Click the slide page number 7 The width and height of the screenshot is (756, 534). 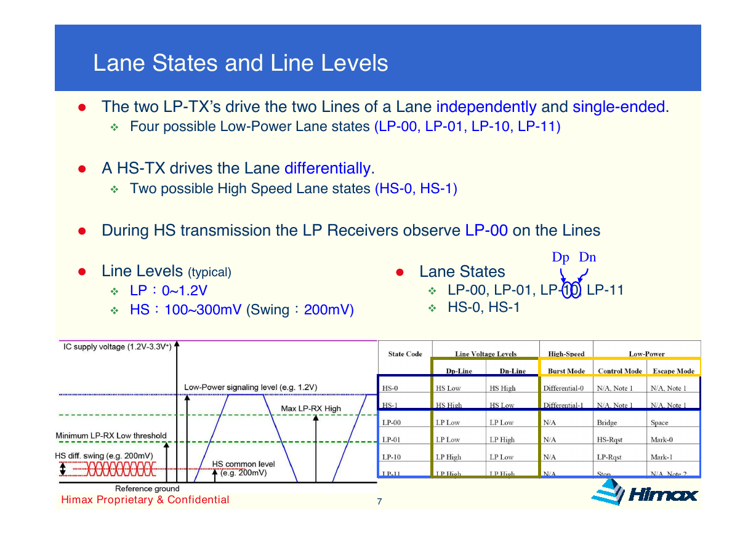(379, 502)
